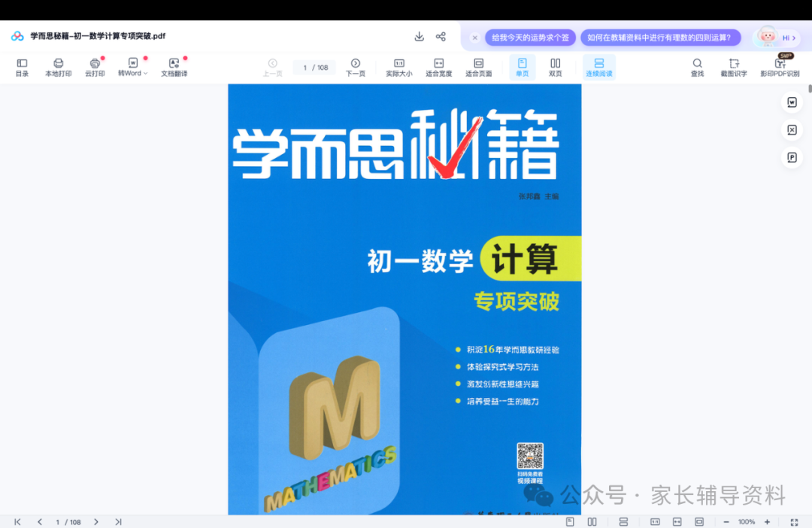Click the QR code on the cover

[x=530, y=456]
